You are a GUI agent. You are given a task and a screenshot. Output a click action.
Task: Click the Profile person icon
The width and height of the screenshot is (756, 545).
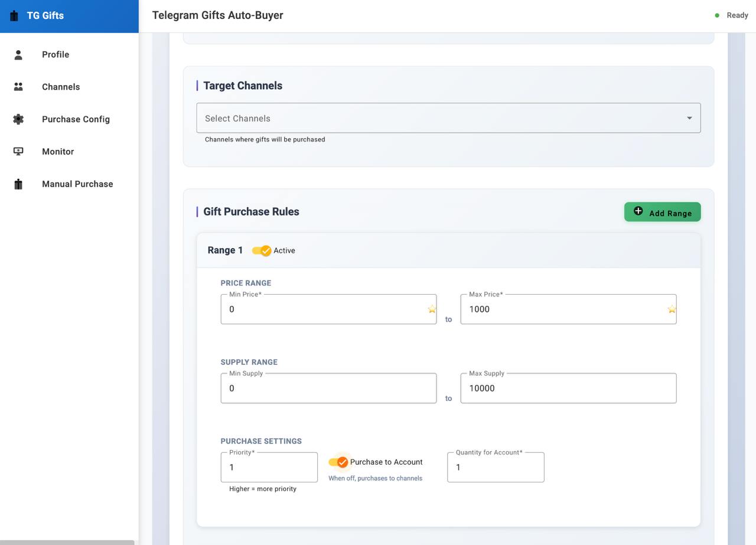coord(18,54)
